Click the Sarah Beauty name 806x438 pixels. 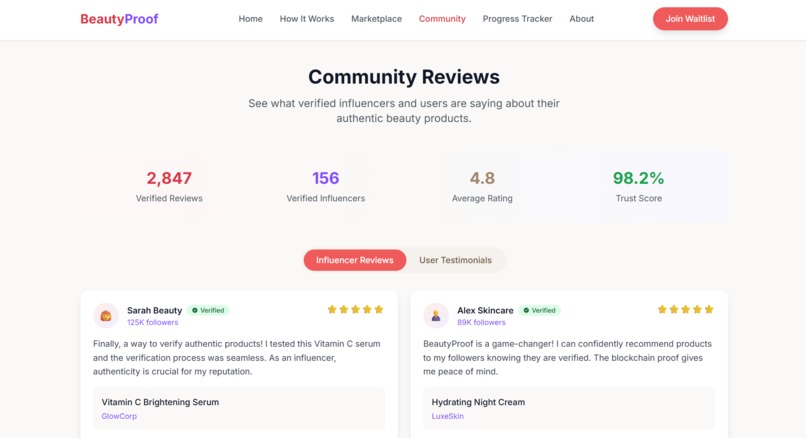tap(155, 311)
